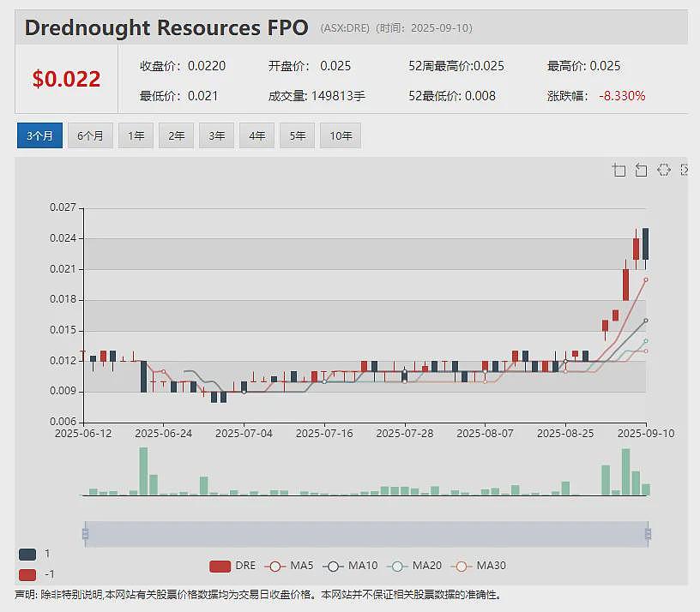Switch to the 6个月 range
The height and width of the screenshot is (612, 700).
point(90,135)
